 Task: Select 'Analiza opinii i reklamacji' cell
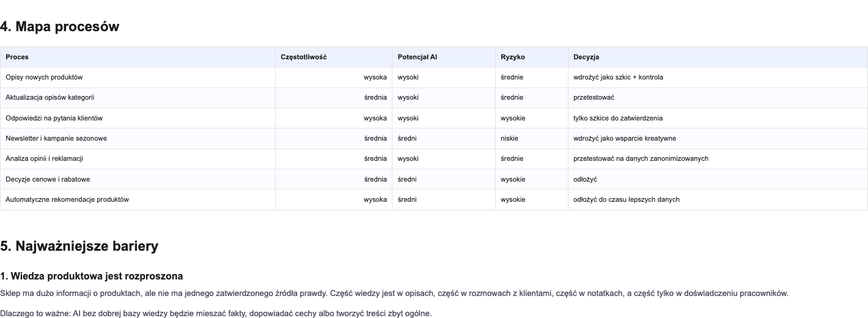pyautogui.click(x=138, y=158)
